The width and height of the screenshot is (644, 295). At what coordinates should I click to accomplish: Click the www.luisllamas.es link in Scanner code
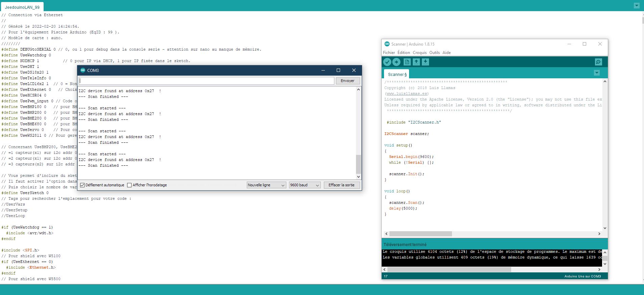coord(407,93)
